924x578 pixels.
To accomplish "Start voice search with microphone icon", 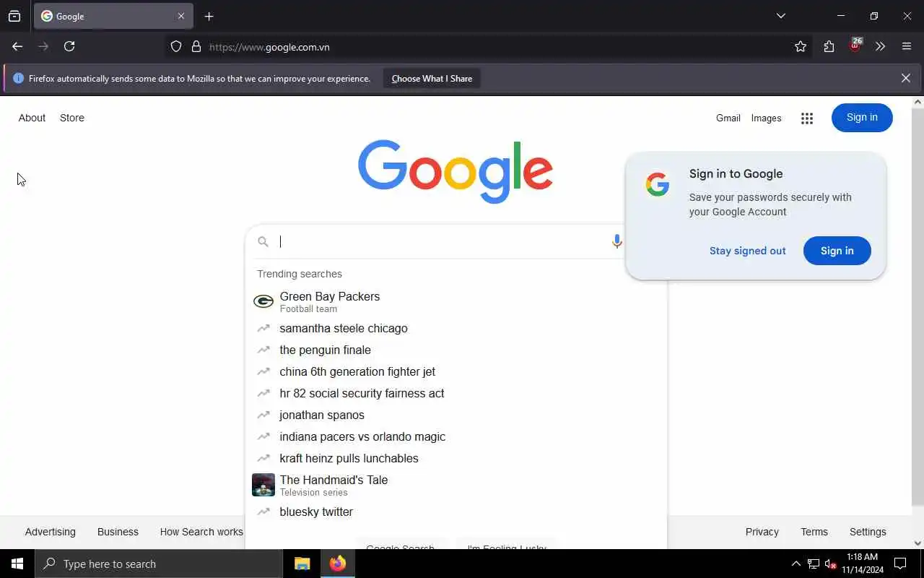I will [616, 242].
